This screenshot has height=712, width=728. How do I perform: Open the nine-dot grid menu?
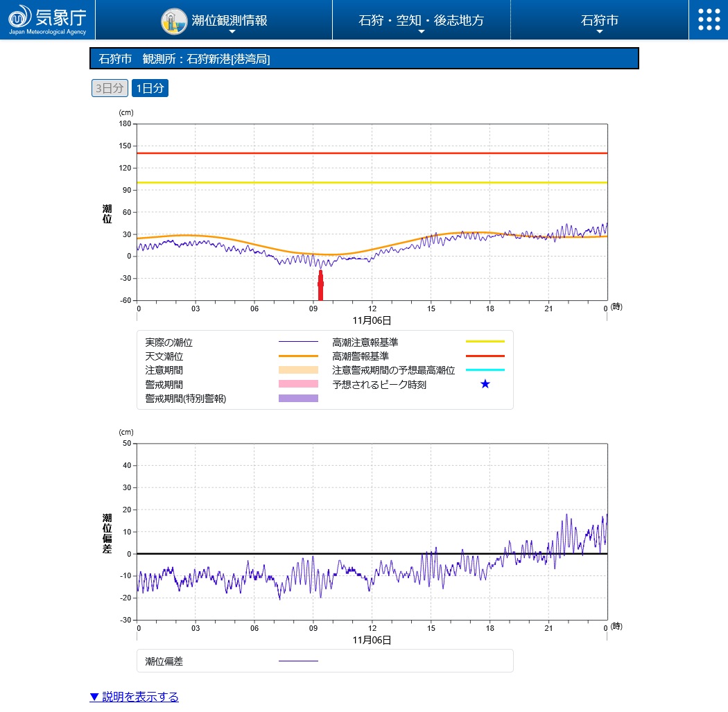click(709, 19)
